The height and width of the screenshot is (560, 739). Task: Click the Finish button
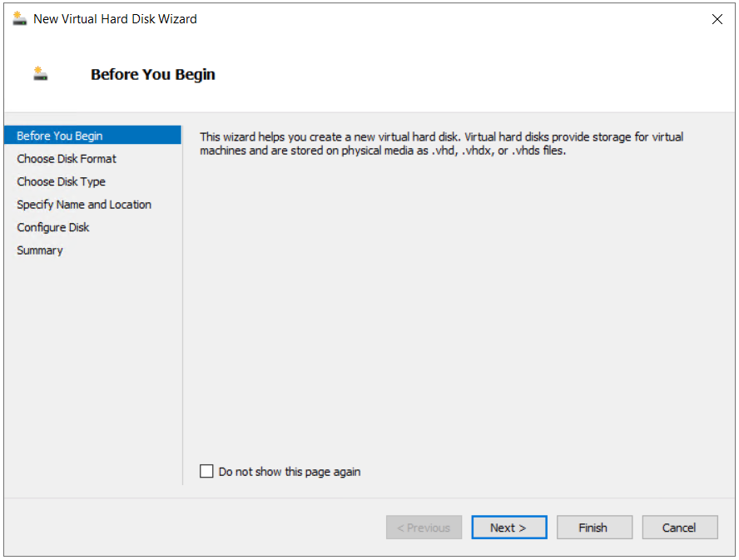tap(593, 528)
